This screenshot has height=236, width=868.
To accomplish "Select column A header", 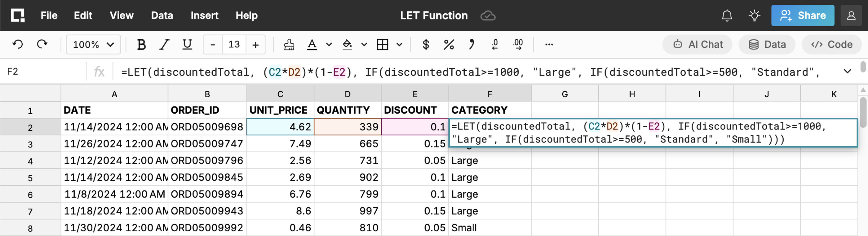I will click(115, 94).
